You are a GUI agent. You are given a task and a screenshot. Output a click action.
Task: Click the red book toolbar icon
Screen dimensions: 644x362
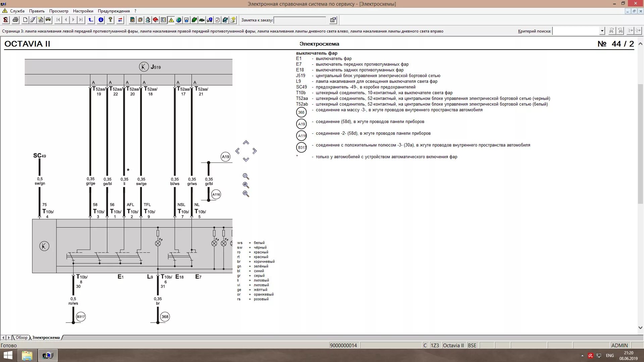[x=156, y=20]
